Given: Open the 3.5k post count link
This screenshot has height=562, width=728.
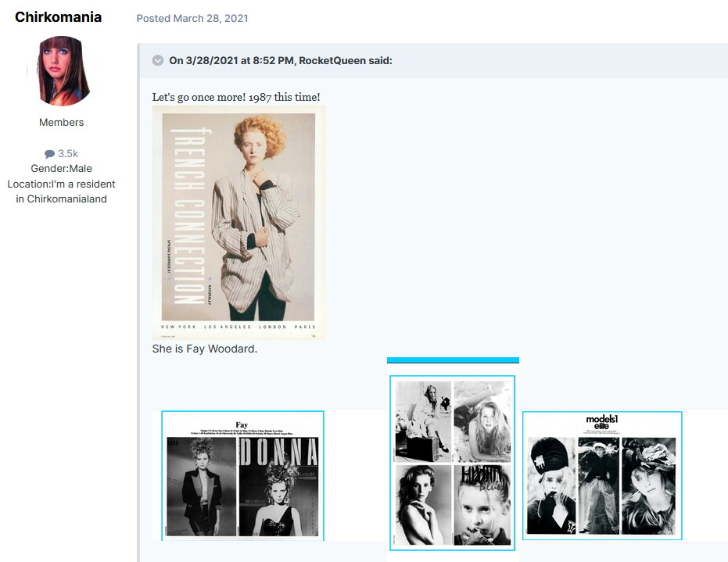Looking at the screenshot, I should [68, 154].
